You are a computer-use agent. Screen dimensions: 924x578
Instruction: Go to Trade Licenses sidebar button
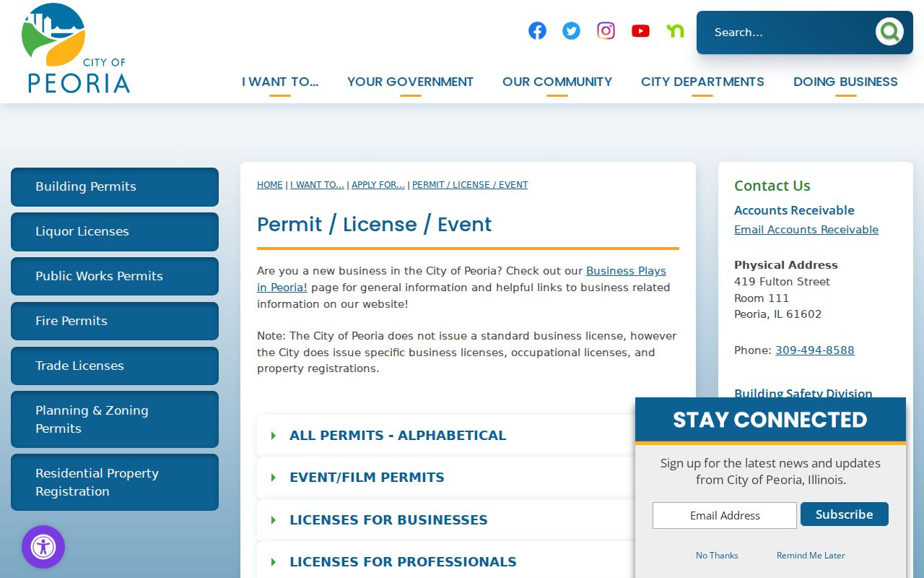[x=115, y=366]
